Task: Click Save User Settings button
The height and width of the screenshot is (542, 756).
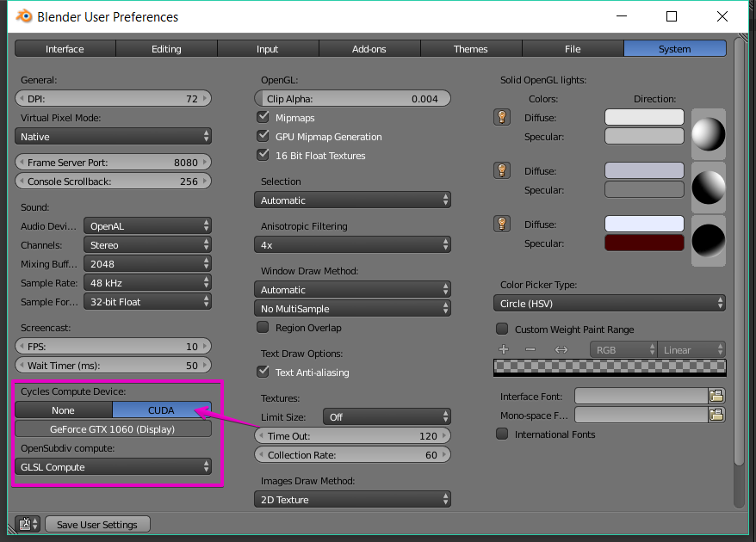Action: [x=97, y=524]
